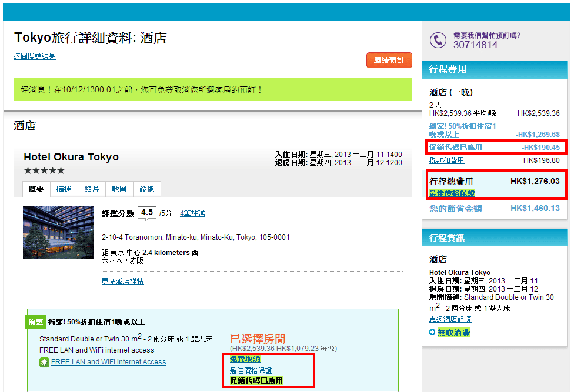Switch to the 描述 tab
Viewport: 574px width, 392px height.
click(64, 189)
